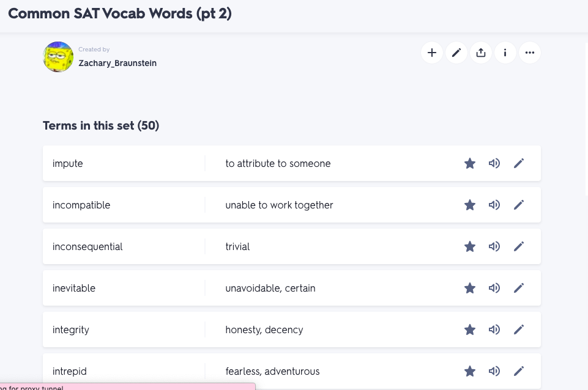
Task: Unstar the integrity term
Action: pyautogui.click(x=470, y=329)
